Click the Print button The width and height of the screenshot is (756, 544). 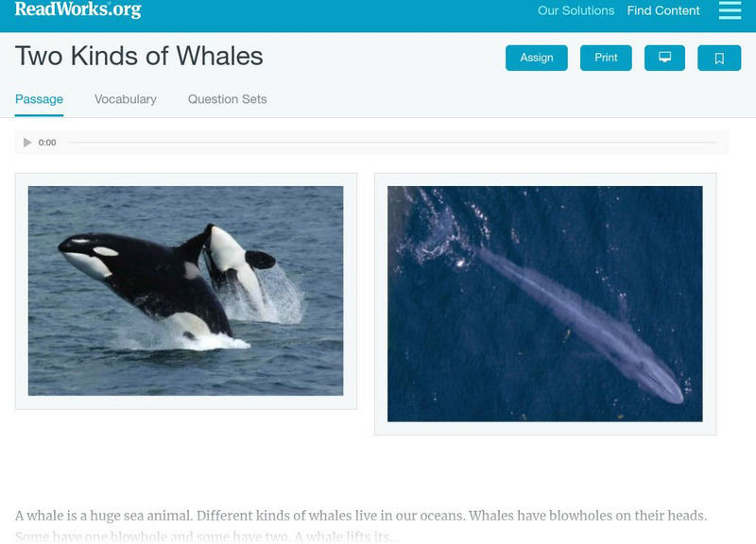[x=606, y=58]
